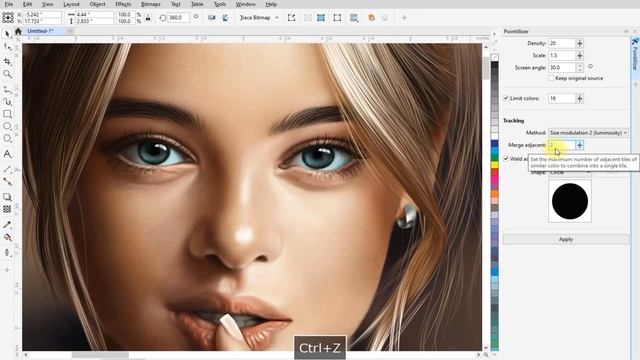Image resolution: width=640 pixels, height=360 pixels.
Task: Open the Layout menu
Action: [71, 4]
